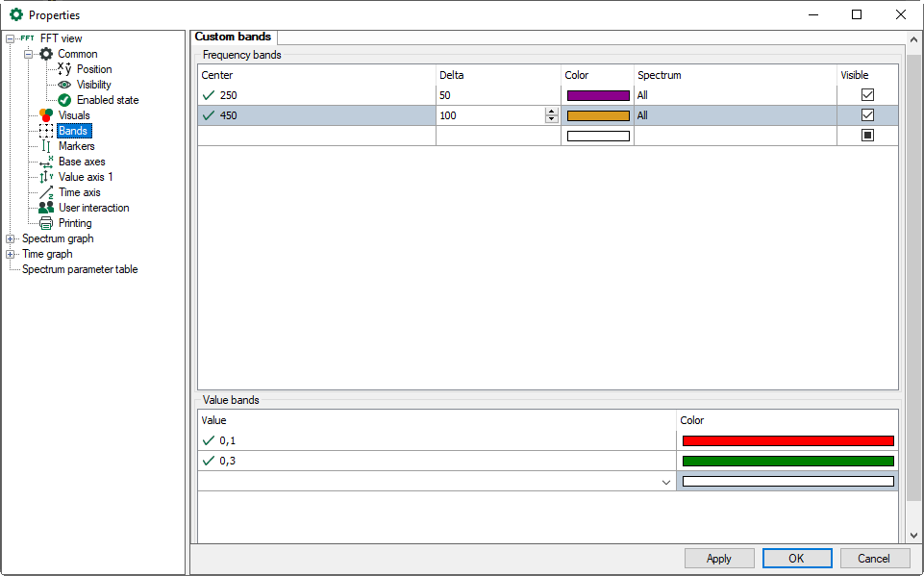Open the purple color swatch for band 250
Image resolution: width=924 pixels, height=576 pixels.
pos(598,95)
